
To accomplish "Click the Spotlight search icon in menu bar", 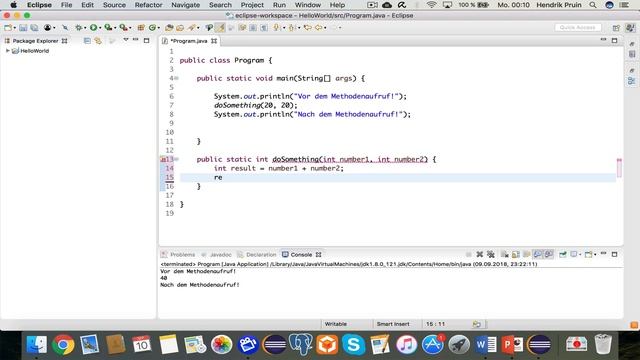I will point(593,5).
